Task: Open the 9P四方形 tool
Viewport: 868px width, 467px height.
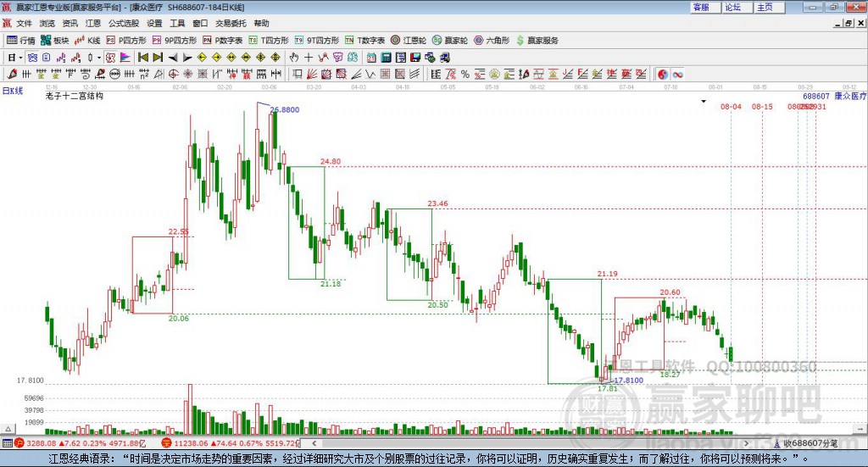Action: (175, 41)
